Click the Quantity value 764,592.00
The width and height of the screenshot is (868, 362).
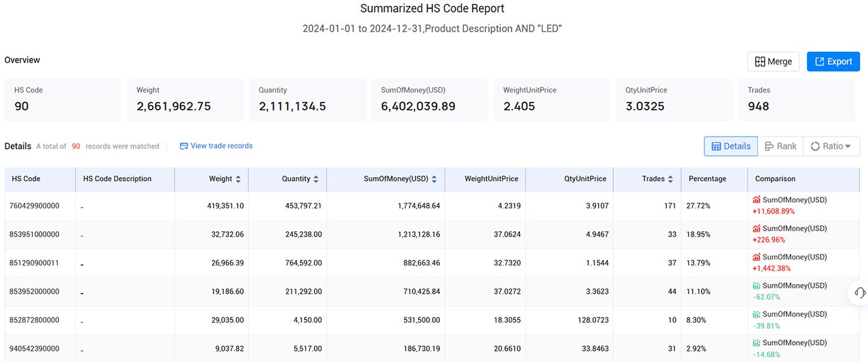tap(303, 263)
